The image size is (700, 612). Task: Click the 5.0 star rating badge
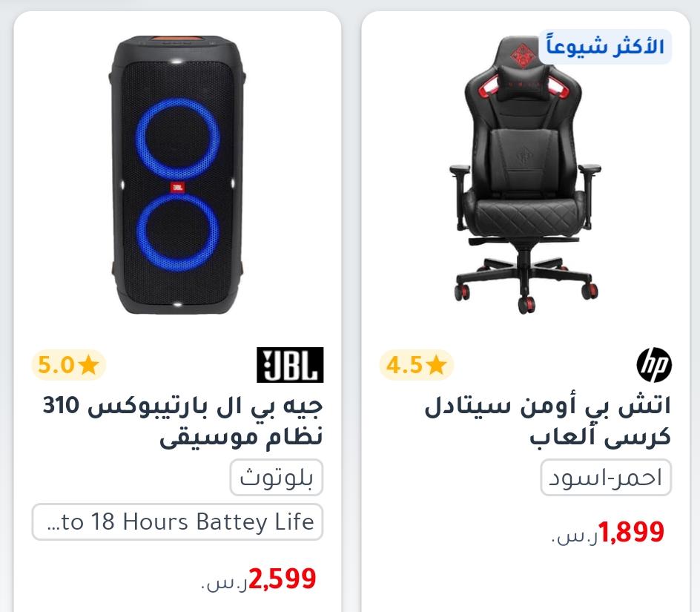(x=68, y=365)
